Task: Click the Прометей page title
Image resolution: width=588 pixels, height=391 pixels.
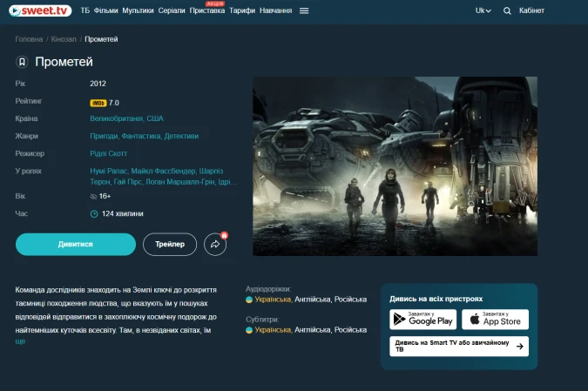Action: [x=64, y=62]
